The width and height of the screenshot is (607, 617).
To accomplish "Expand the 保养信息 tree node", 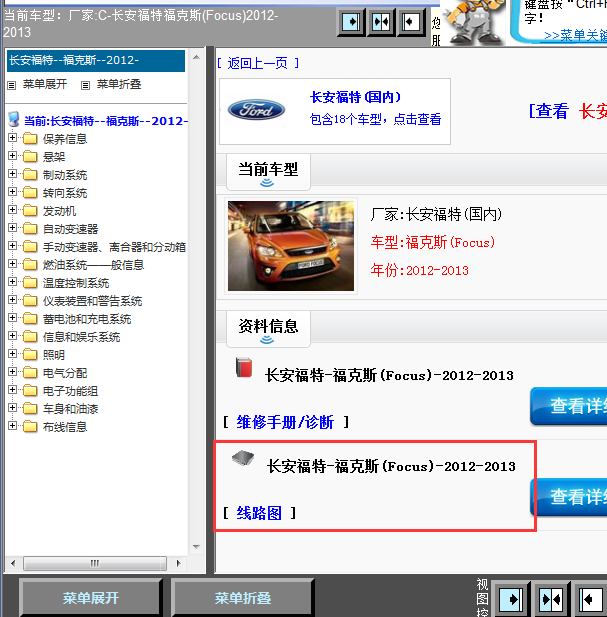I will 12,138.
